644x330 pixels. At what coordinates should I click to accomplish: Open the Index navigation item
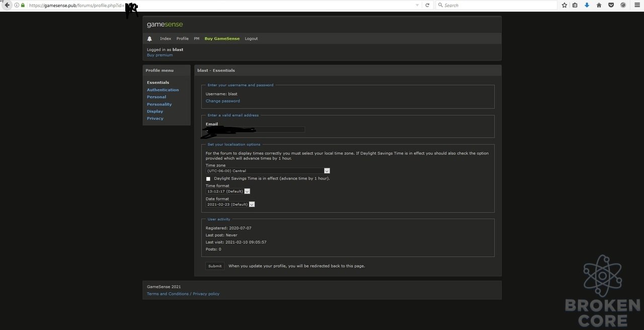(166, 39)
